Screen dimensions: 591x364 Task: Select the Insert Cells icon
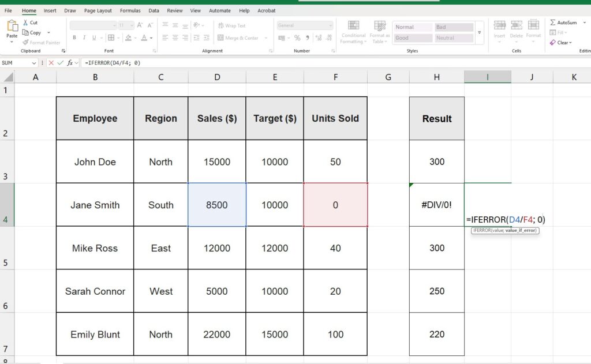[x=499, y=28]
